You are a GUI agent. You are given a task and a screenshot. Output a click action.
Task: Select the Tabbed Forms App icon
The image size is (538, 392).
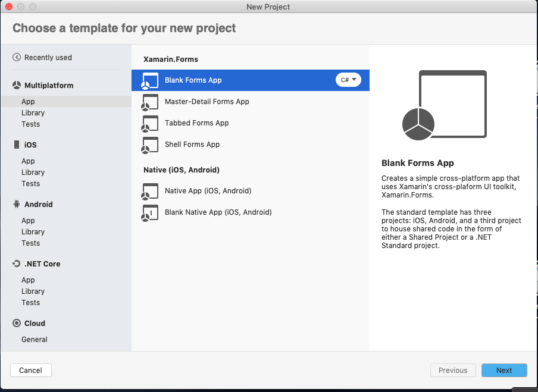click(149, 123)
